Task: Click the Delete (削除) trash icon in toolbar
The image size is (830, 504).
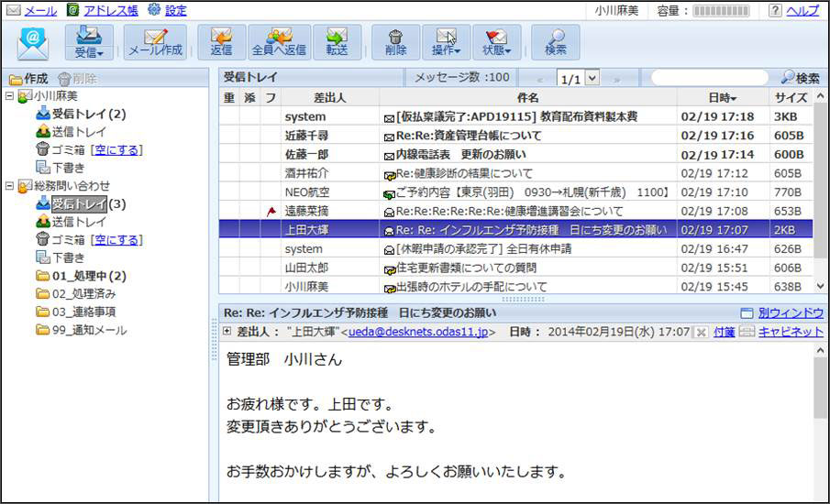Action: tap(395, 42)
